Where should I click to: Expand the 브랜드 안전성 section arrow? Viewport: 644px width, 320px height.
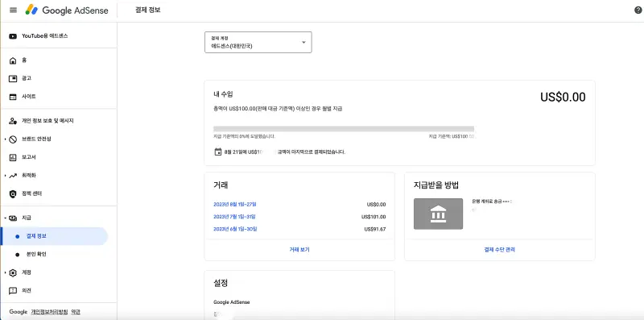(x=5, y=139)
